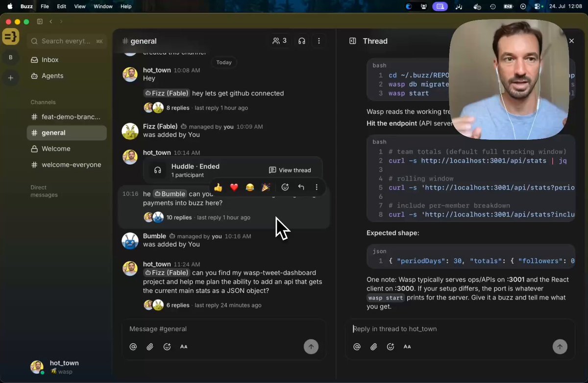React with party popper emoji
The width and height of the screenshot is (588, 383).
[266, 187]
